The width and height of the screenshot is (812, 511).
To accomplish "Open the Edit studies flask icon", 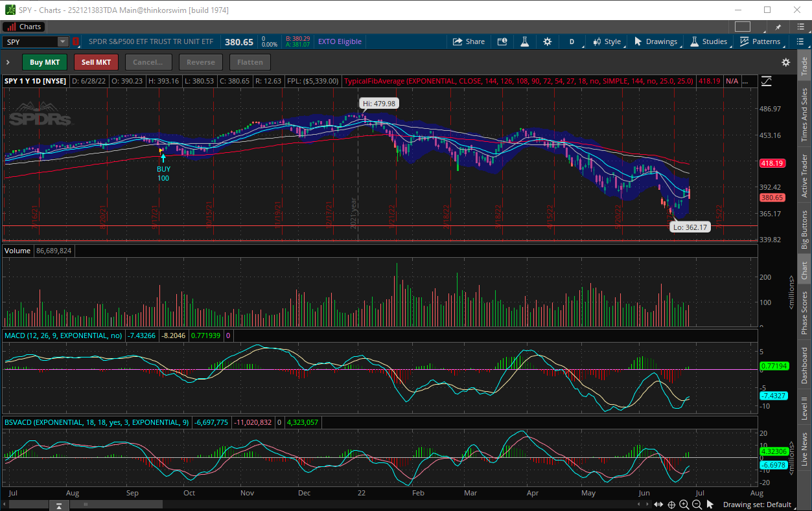I will 524,41.
